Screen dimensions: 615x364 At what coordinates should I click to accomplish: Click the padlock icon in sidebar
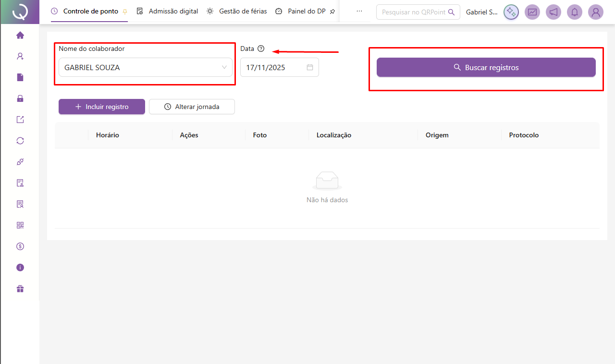coord(20,98)
